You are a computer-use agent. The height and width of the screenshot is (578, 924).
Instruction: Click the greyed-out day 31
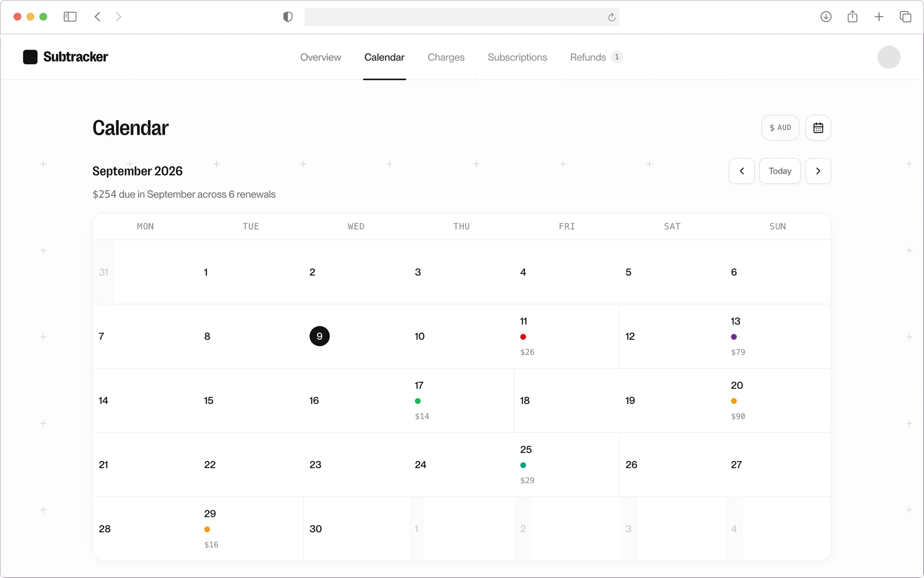click(103, 272)
